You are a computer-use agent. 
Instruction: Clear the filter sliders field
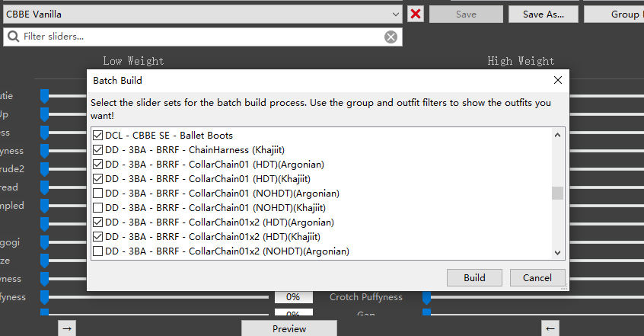pos(391,37)
